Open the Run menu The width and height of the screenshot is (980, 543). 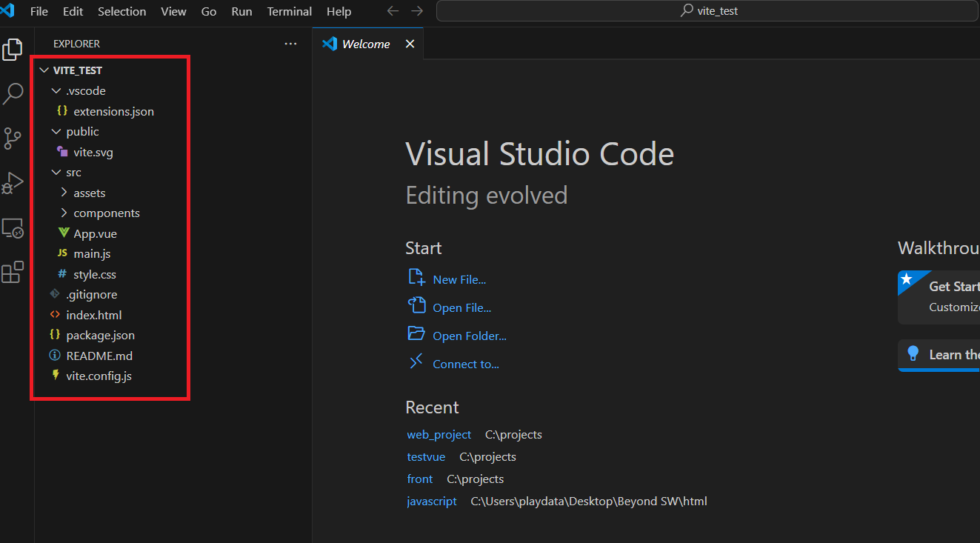[241, 11]
